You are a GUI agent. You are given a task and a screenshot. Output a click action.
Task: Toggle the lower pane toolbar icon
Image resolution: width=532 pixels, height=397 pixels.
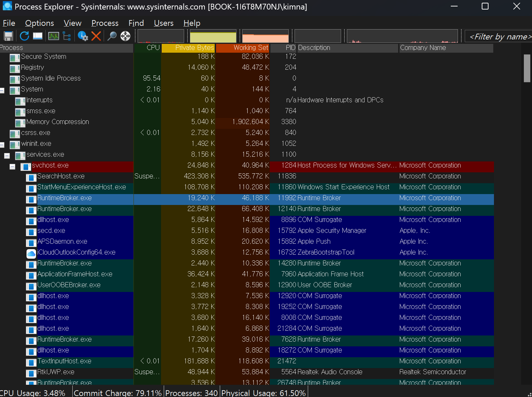(x=38, y=36)
